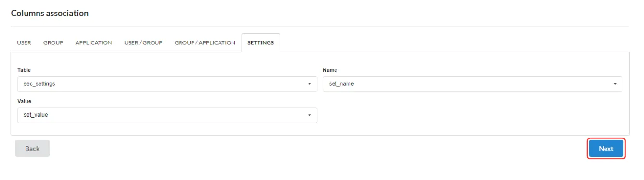This screenshot has height=180, width=644.
Task: Click the sec_settings text in Table field
Action: pyautogui.click(x=39, y=84)
